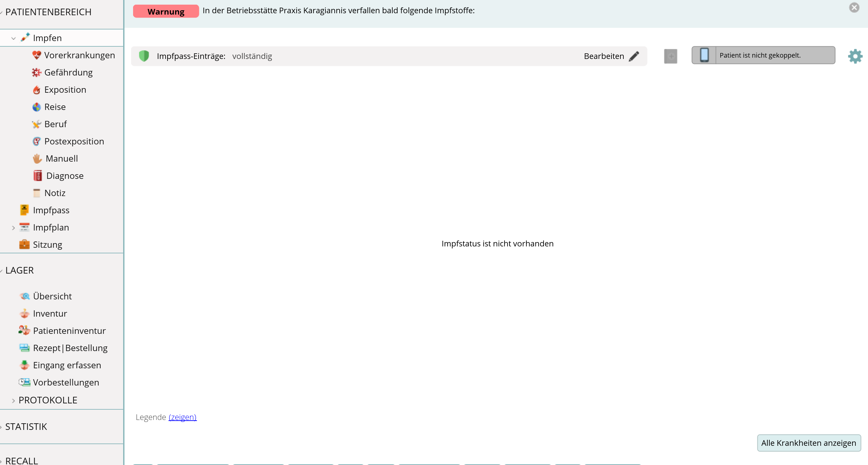Click the Bearbeiten button
Image resolution: width=868 pixels, height=465 pixels.
click(611, 56)
